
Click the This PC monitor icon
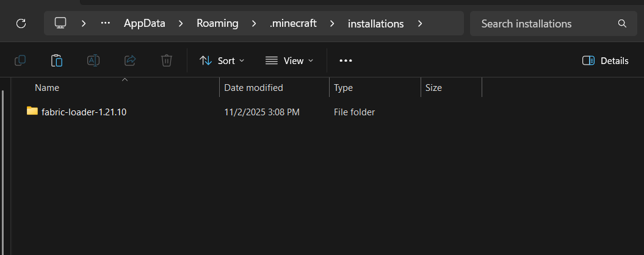pos(60,23)
